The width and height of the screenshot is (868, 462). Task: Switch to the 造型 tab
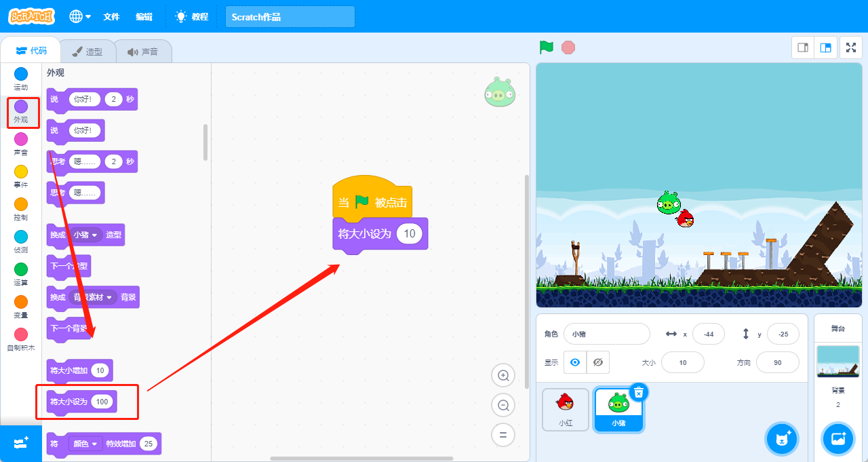pyautogui.click(x=87, y=52)
